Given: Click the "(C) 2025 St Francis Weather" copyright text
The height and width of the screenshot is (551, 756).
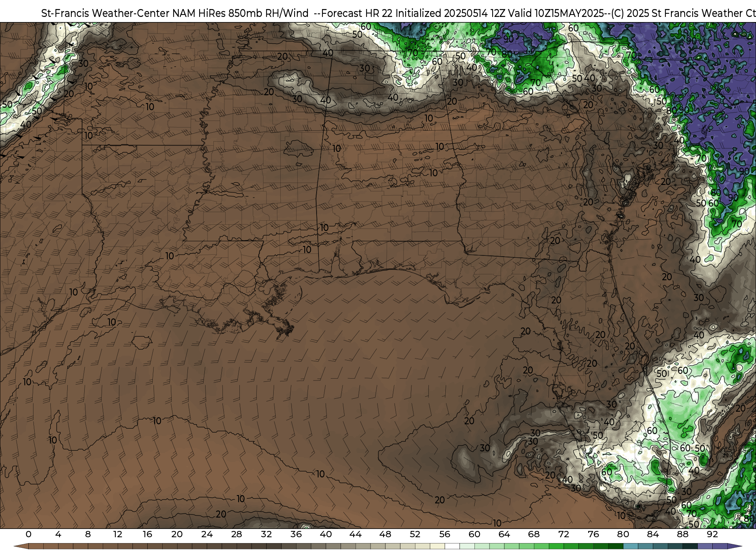Looking at the screenshot, I should coord(677,13).
